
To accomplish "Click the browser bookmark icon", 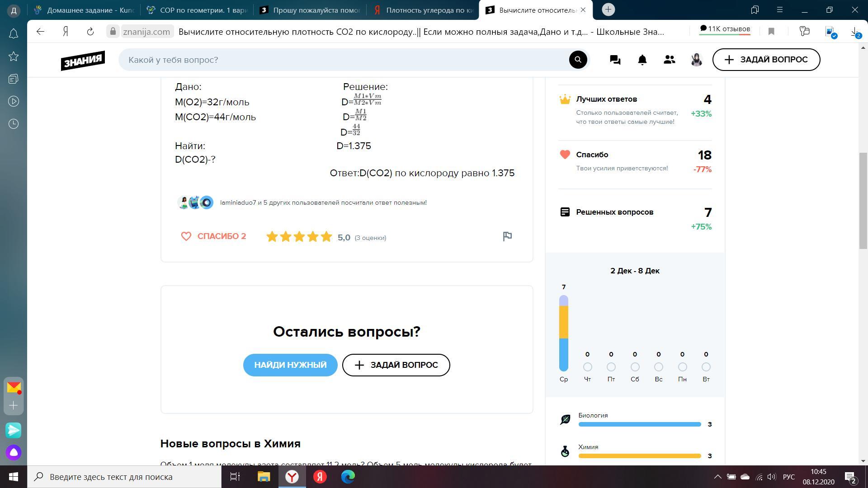I will click(x=772, y=31).
